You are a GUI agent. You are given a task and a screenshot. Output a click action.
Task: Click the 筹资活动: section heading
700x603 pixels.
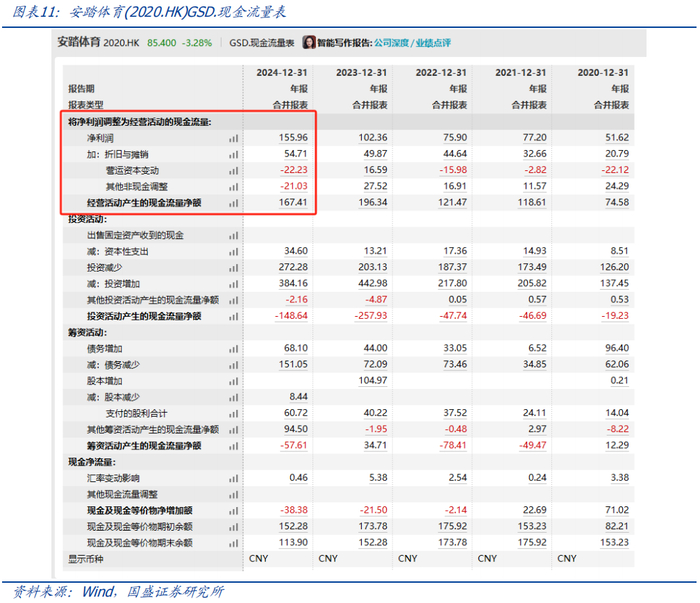click(87, 333)
